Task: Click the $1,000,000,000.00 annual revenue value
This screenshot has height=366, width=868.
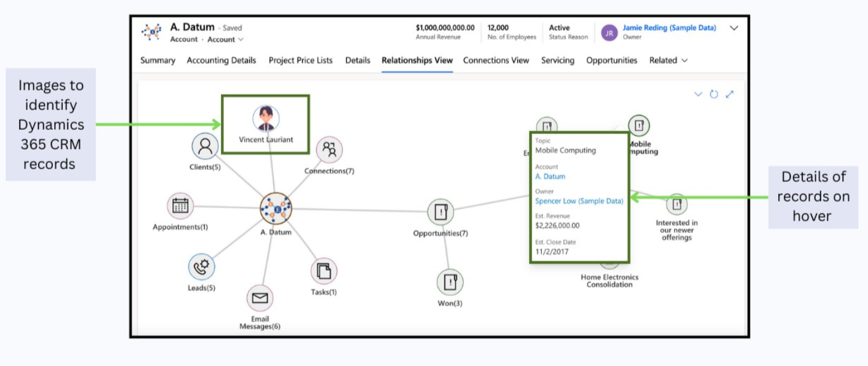Action: pyautogui.click(x=445, y=28)
